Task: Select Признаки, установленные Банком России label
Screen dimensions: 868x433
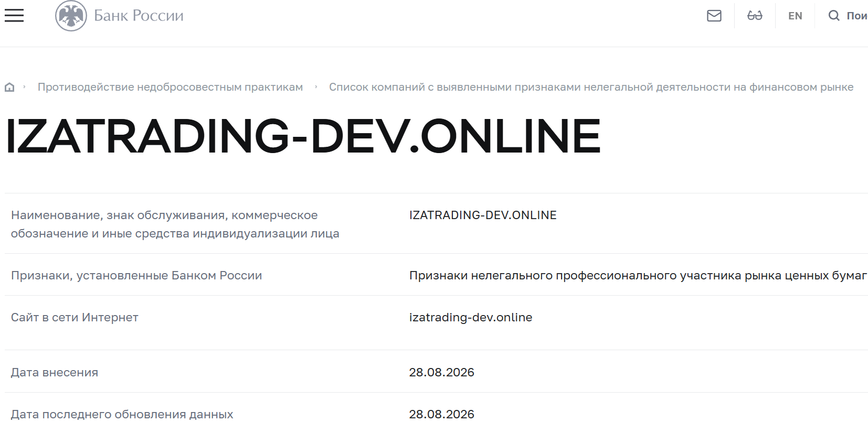Action: click(136, 275)
